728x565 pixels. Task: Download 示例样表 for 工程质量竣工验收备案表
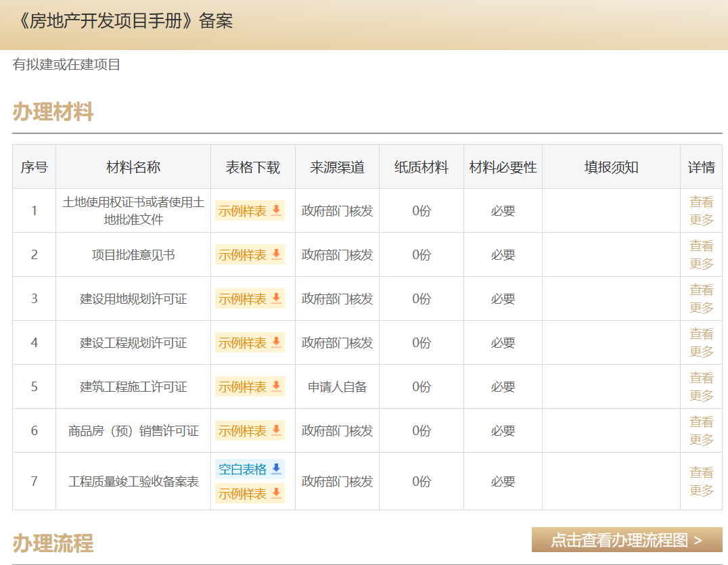[250, 493]
